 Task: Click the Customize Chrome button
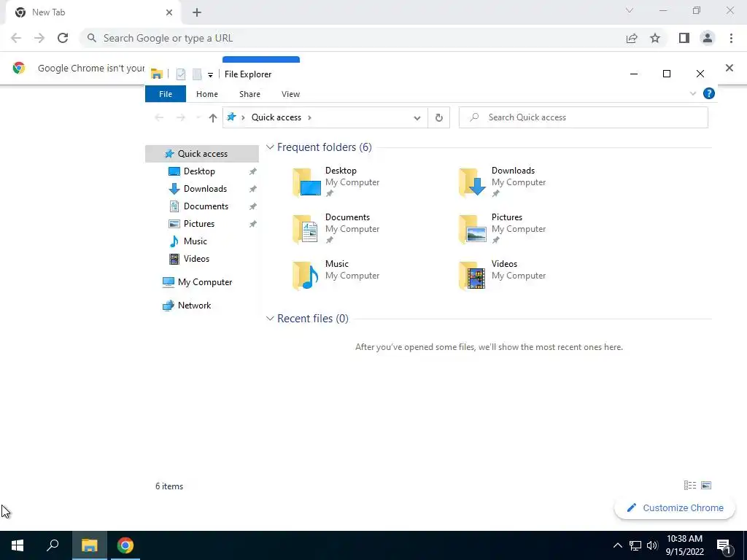tap(675, 508)
